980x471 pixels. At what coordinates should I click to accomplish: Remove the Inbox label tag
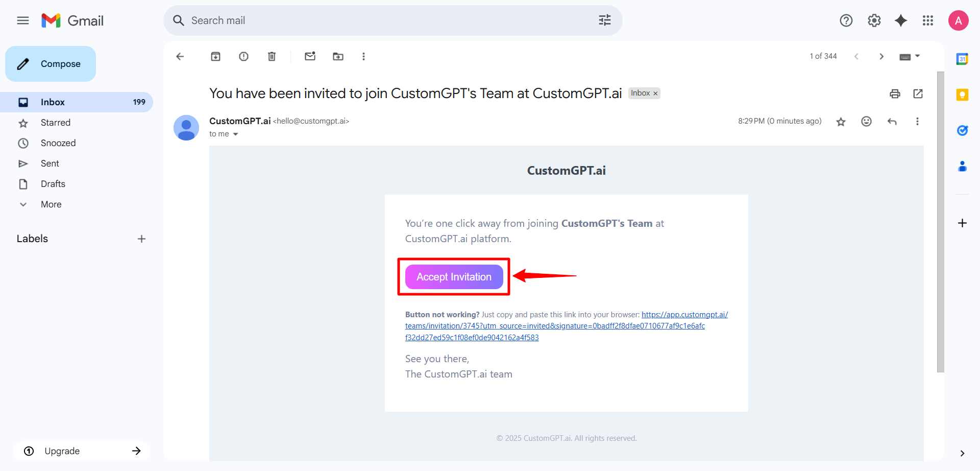click(655, 93)
